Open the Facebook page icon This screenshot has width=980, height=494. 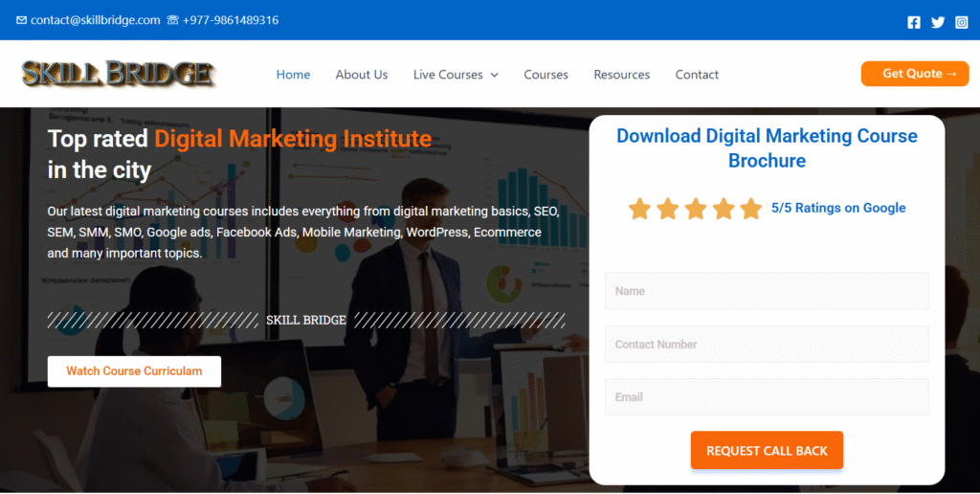point(914,22)
